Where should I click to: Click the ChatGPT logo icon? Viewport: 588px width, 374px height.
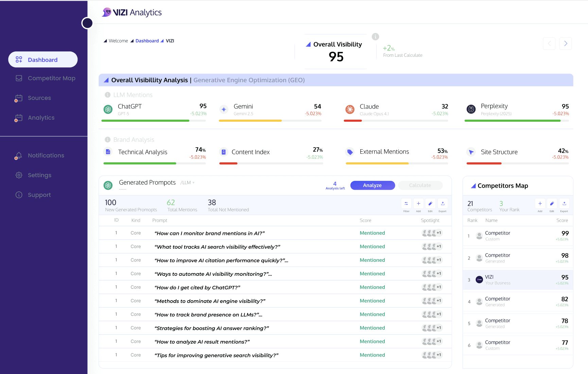tap(108, 109)
